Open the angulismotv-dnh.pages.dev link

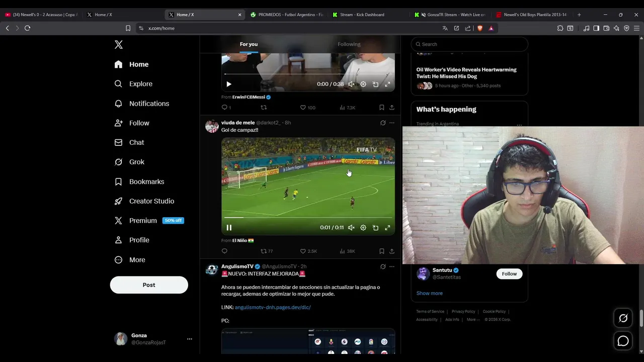[273, 307]
